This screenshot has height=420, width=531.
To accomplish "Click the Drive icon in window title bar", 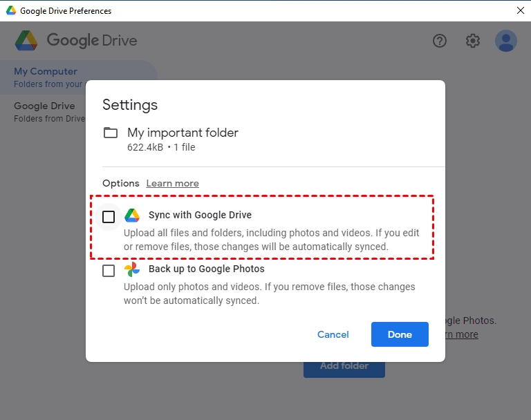I will pyautogui.click(x=9, y=11).
